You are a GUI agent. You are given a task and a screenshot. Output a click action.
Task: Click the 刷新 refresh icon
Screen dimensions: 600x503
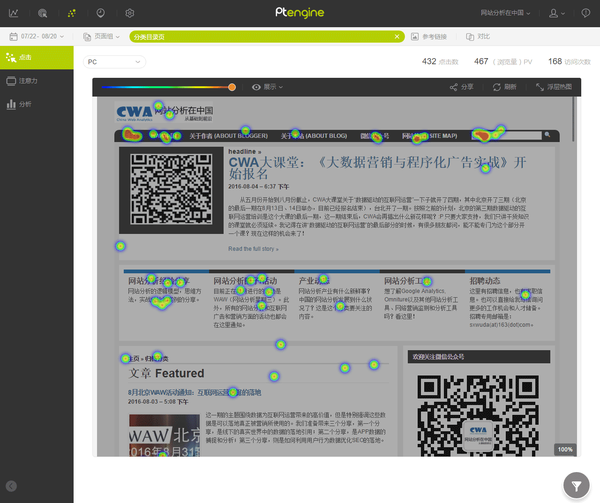504,87
